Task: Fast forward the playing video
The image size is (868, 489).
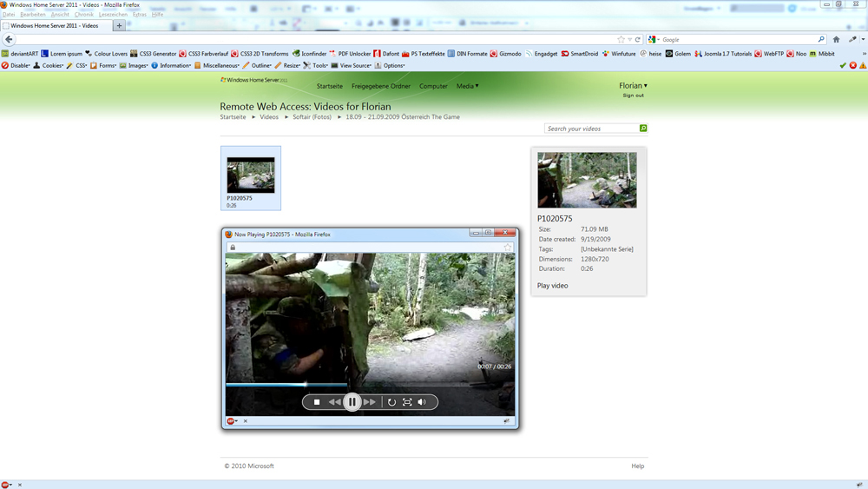Action: click(370, 402)
